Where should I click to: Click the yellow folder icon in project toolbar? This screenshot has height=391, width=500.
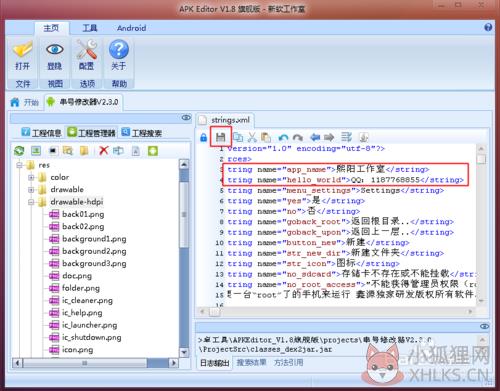point(84,151)
